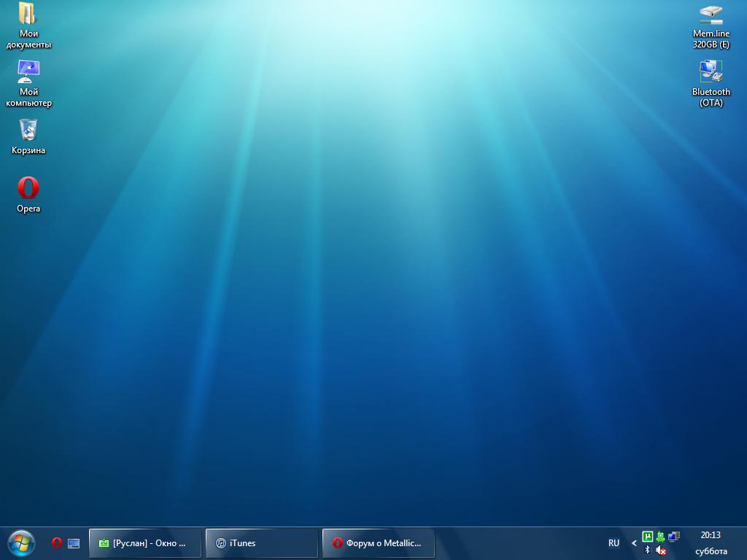Select the Корзина recycle bin icon
This screenshot has height=560, width=747.
pyautogui.click(x=28, y=131)
